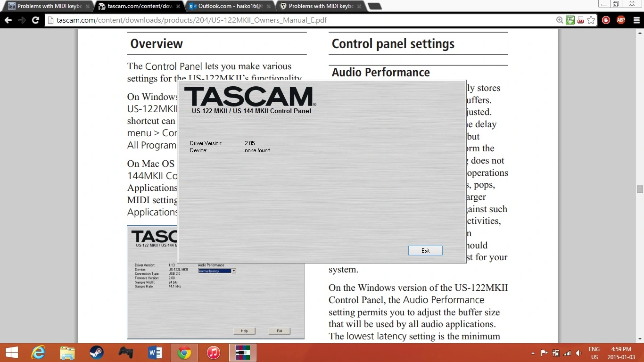Click the volume speaker tray icon
Viewport: 644px width, 362px height.
click(578, 353)
